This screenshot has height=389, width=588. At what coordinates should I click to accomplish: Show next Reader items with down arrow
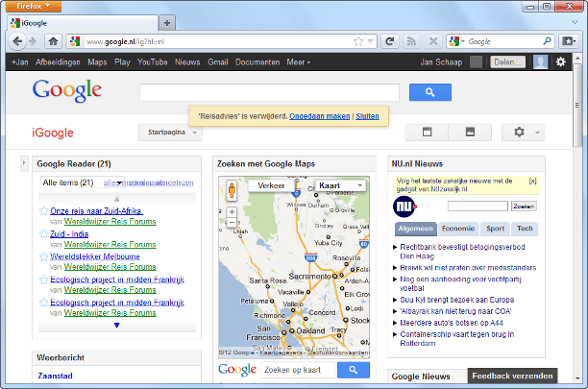click(116, 326)
